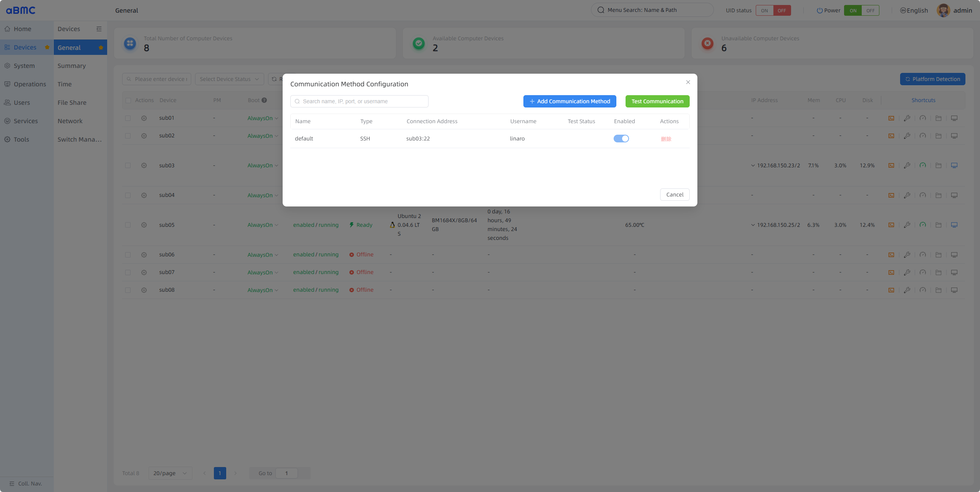980x492 pixels.
Task: Open folder shortcut icon for sub06
Action: 939,255
